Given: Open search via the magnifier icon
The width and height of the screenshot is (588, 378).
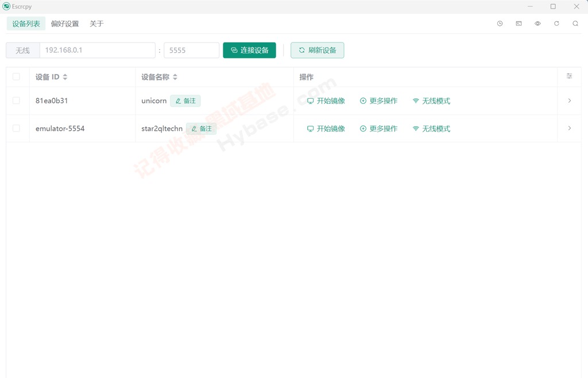Looking at the screenshot, I should click(x=575, y=24).
